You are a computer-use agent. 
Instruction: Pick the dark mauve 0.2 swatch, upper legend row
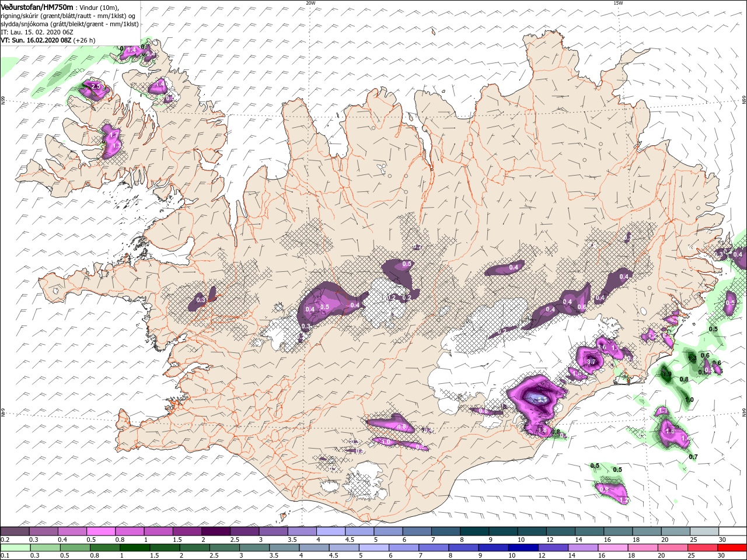pyautogui.click(x=15, y=531)
